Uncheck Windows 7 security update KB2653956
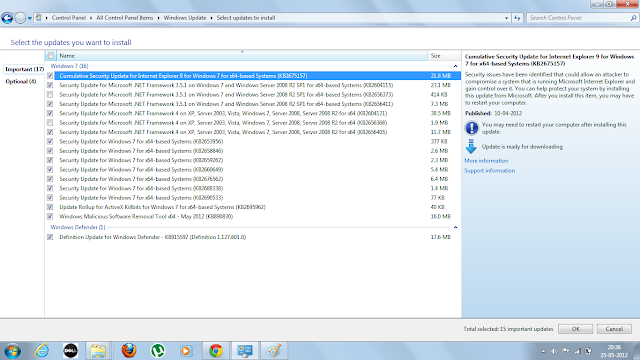The image size is (640, 360). [50, 142]
